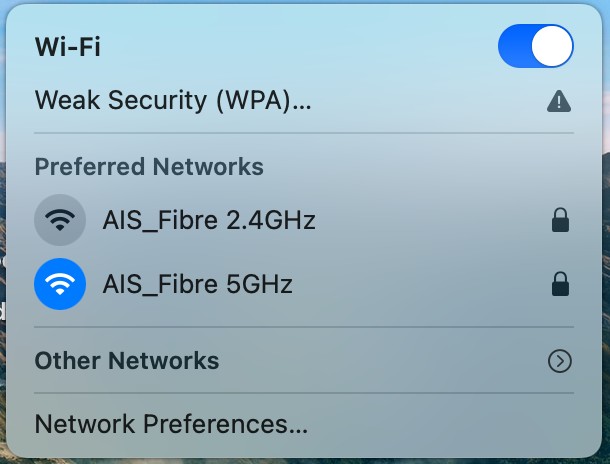The image size is (610, 464).
Task: Turn off the Wi-Fi switch
Action: [535, 46]
